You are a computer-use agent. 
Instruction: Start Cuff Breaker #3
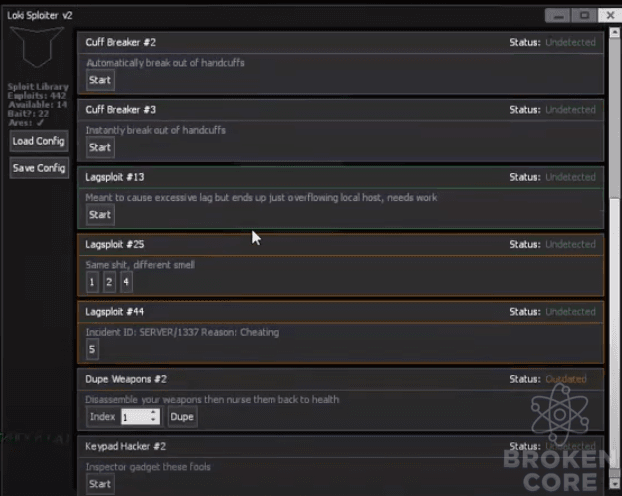pos(100,148)
